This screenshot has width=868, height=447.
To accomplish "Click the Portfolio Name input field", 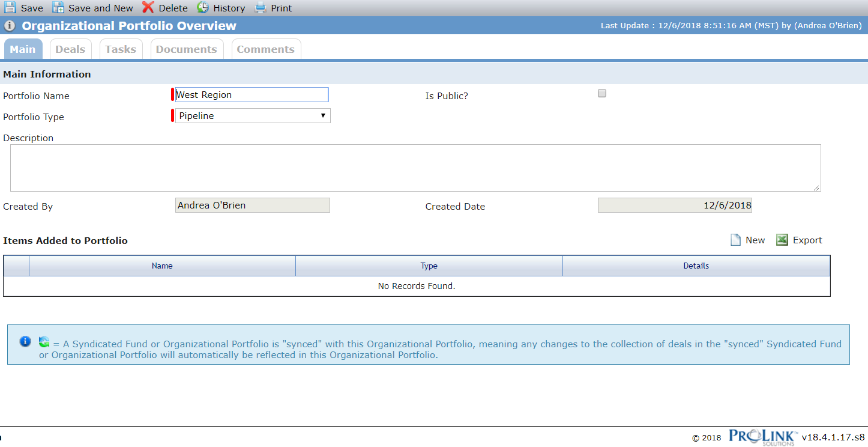I will (x=252, y=95).
